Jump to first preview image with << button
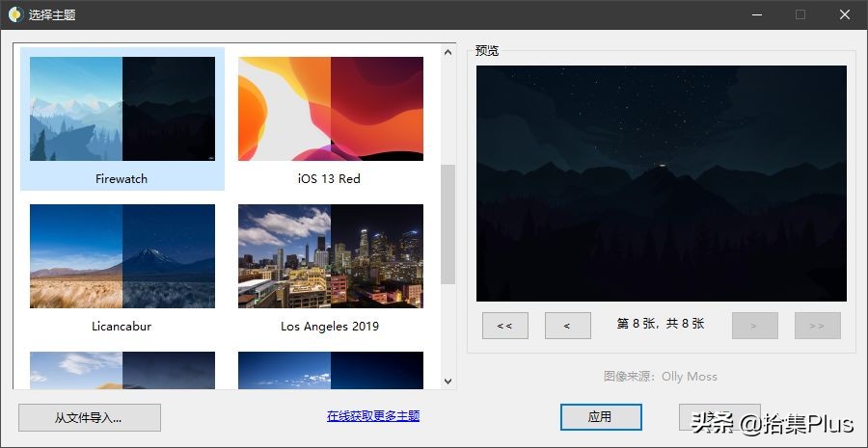868x448 pixels. [504, 326]
